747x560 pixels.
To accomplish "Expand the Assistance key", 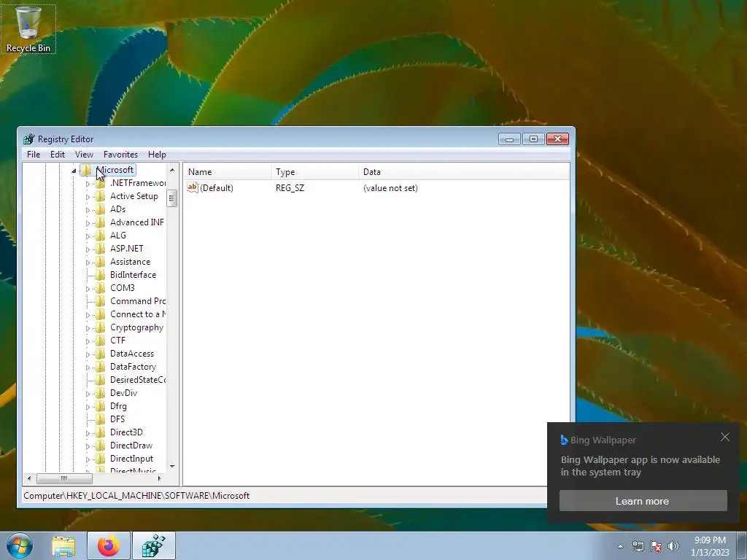I will click(x=88, y=262).
